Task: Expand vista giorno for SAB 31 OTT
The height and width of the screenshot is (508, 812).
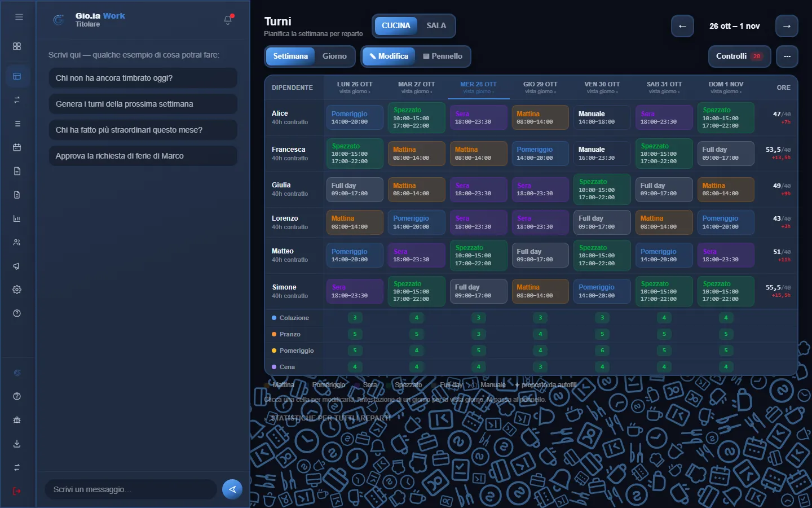Action: pyautogui.click(x=664, y=91)
